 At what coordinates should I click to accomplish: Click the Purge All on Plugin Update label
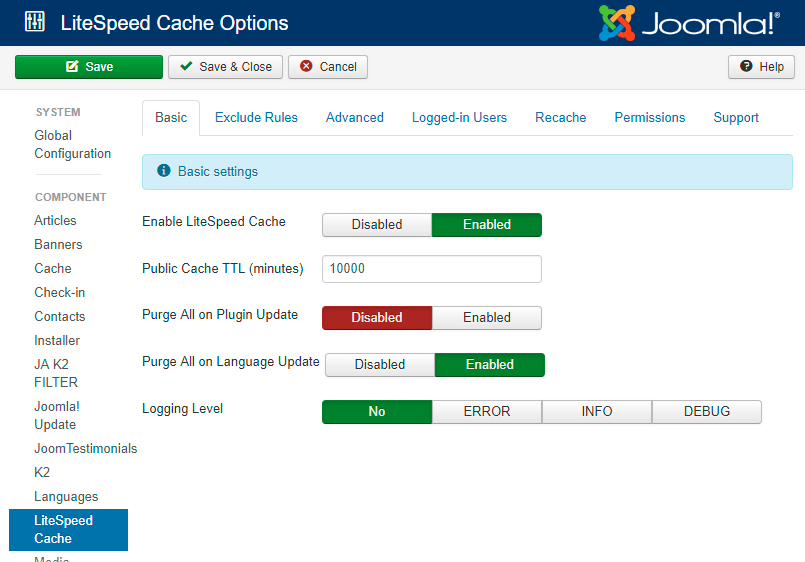click(x=220, y=315)
